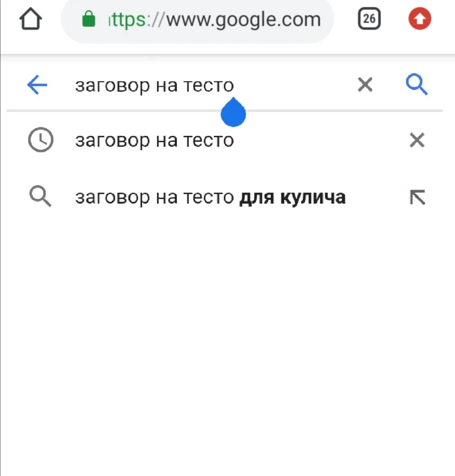Open the tab switcher showing 26 tabs
This screenshot has height=476, width=455.
pyautogui.click(x=369, y=19)
